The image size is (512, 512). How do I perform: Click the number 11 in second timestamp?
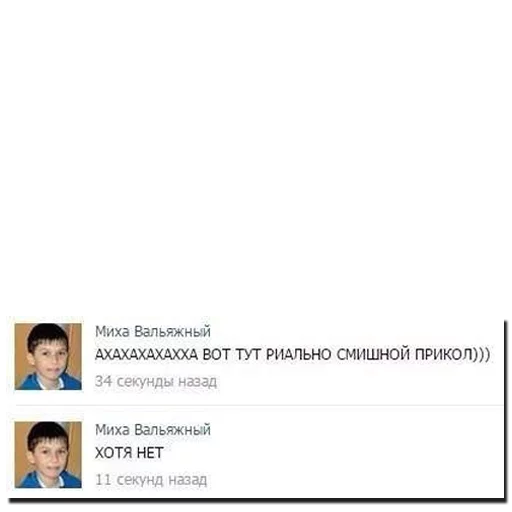coord(103,480)
